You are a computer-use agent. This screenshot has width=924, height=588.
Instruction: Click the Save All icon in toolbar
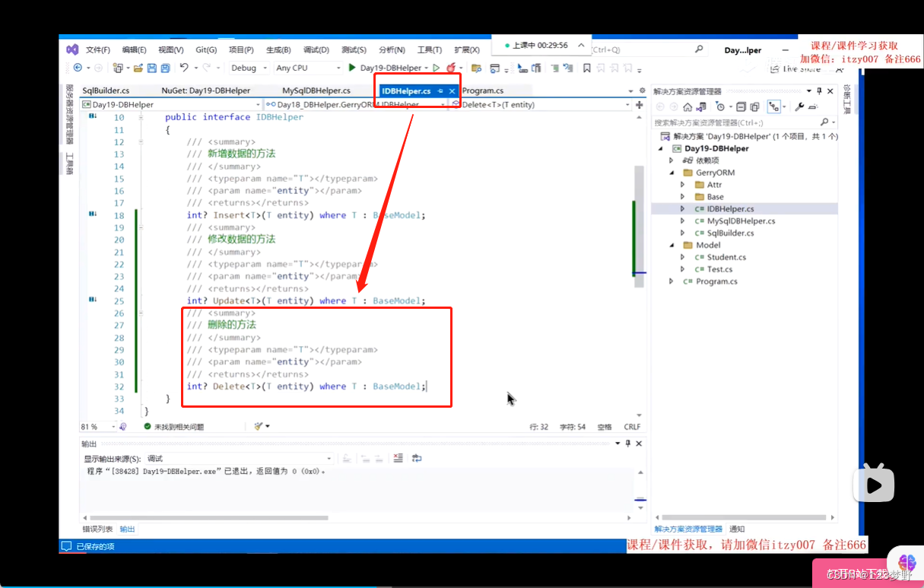(165, 68)
